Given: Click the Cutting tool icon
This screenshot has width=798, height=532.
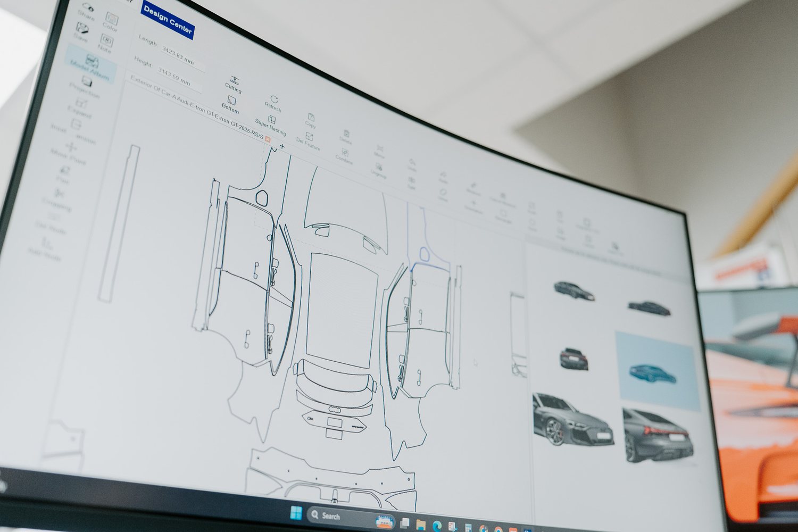Looking at the screenshot, I should pos(234,80).
